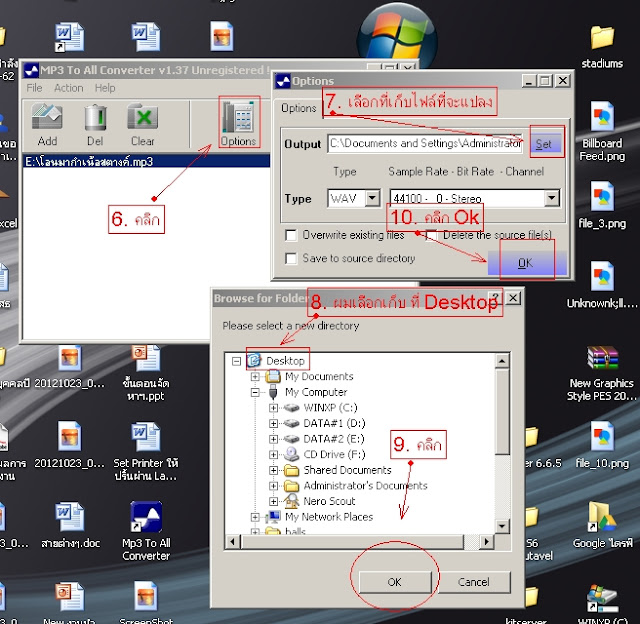Enable Overwrite existing files checkbox
The width and height of the screenshot is (640, 624).
pos(291,235)
